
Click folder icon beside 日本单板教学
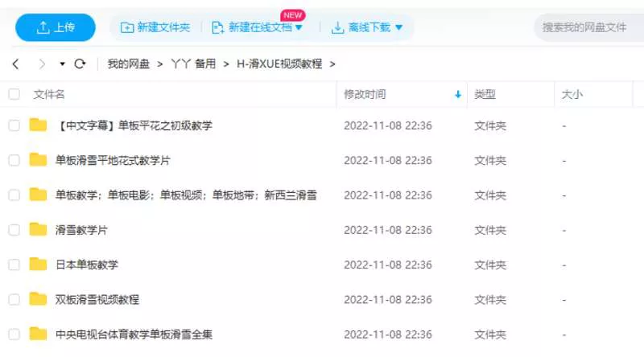(38, 265)
